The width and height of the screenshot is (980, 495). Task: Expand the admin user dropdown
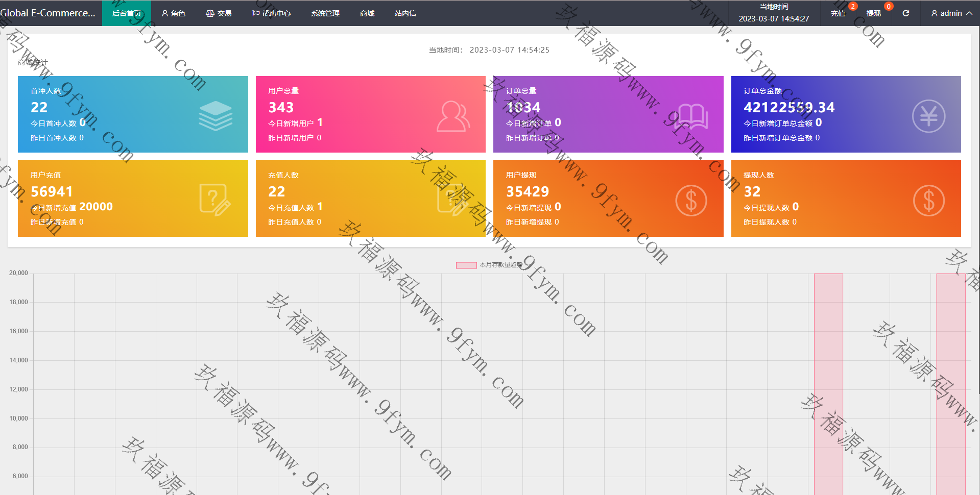951,13
